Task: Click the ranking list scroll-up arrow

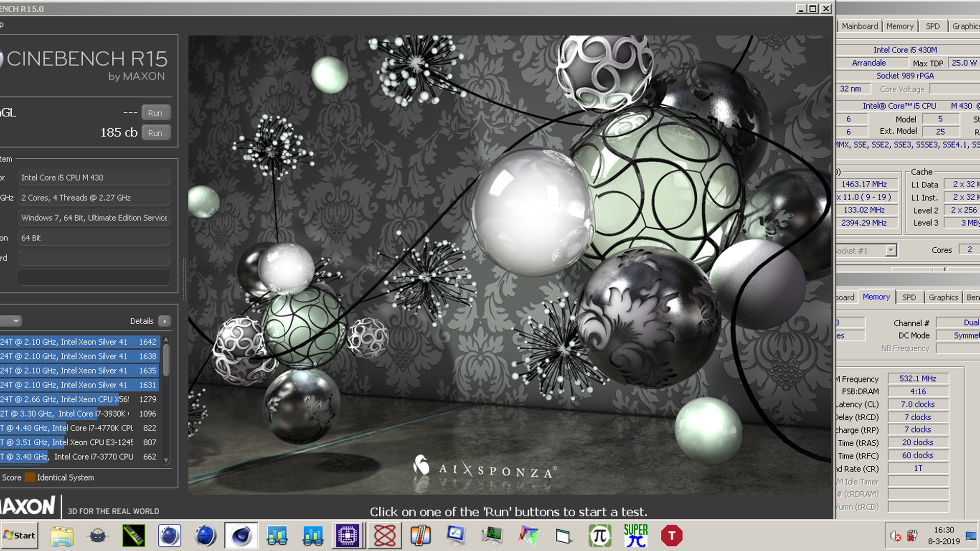Action: 166,340
